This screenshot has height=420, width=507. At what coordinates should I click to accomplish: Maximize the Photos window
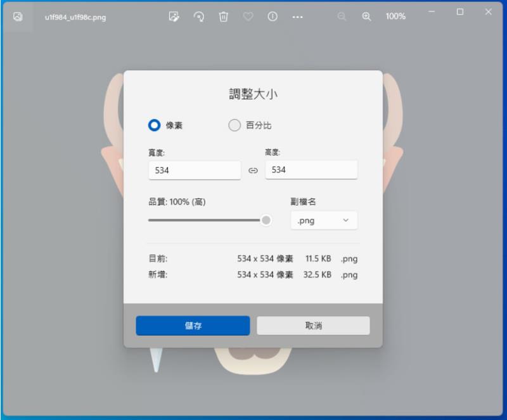pyautogui.click(x=460, y=12)
